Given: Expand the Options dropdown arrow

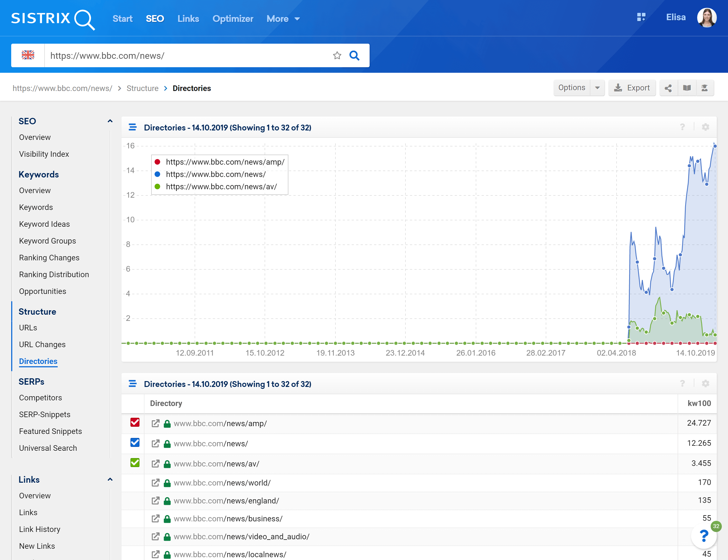Looking at the screenshot, I should 597,88.
